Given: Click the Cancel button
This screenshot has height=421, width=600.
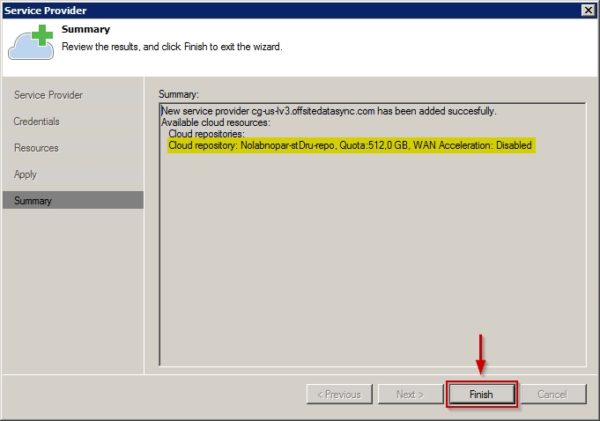Looking at the screenshot, I should 553,394.
